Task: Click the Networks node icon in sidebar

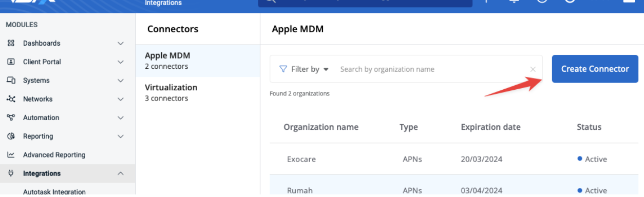Action: [x=11, y=99]
